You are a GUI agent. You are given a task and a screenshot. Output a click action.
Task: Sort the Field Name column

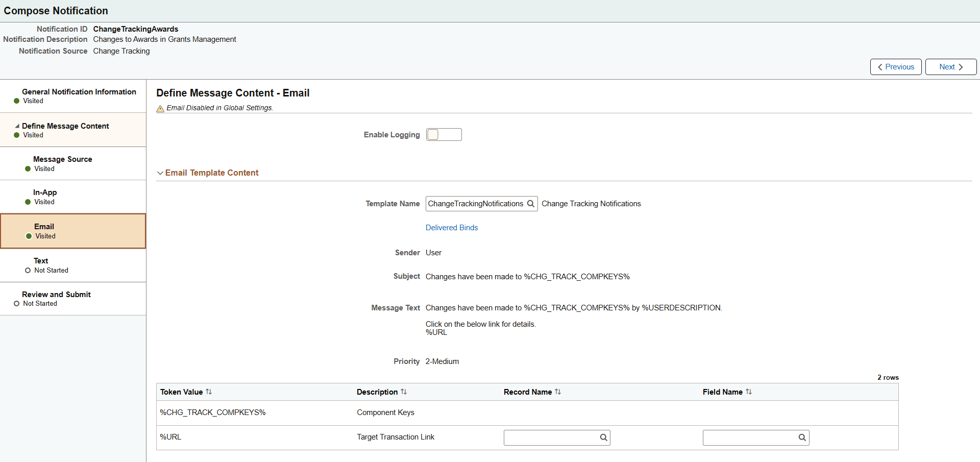749,392
